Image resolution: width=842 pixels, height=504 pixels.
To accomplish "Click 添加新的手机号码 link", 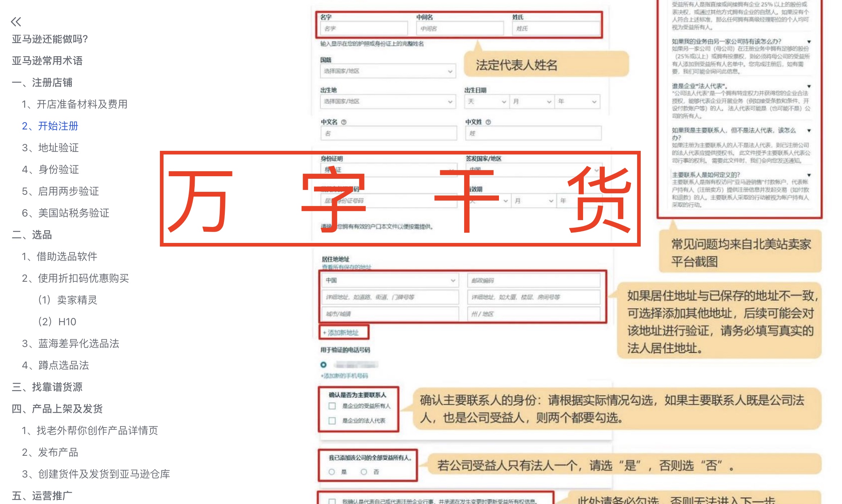I will 345,376.
